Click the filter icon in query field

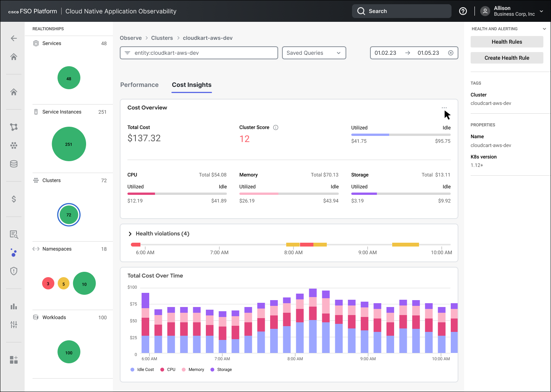click(127, 53)
